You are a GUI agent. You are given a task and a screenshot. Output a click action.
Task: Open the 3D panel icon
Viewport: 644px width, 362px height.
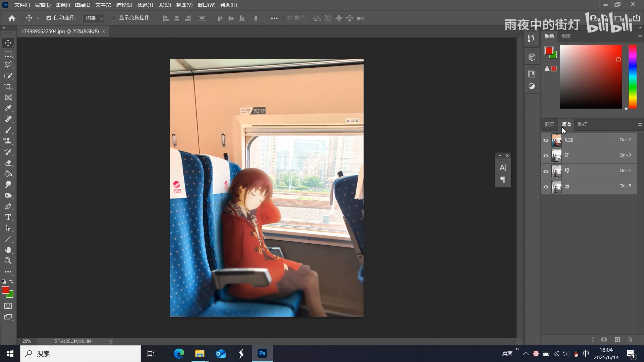532,57
